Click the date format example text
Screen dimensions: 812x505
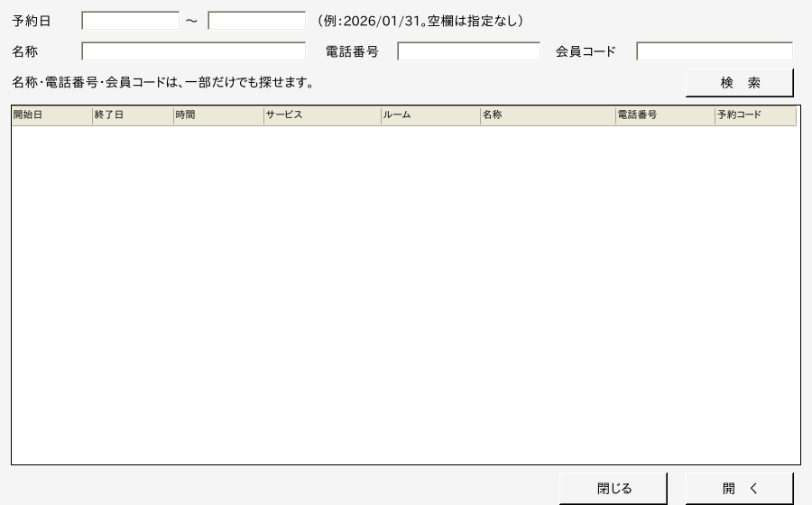coord(420,22)
